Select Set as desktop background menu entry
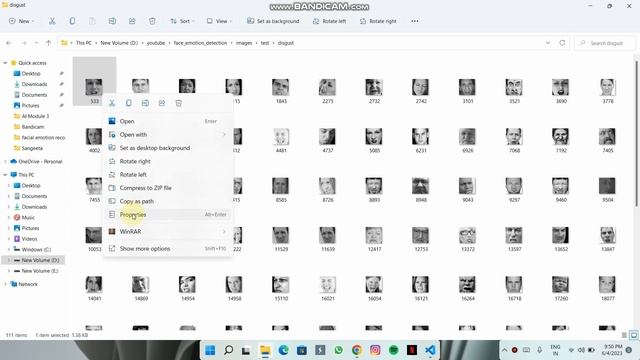The height and width of the screenshot is (360, 640). (167, 148)
